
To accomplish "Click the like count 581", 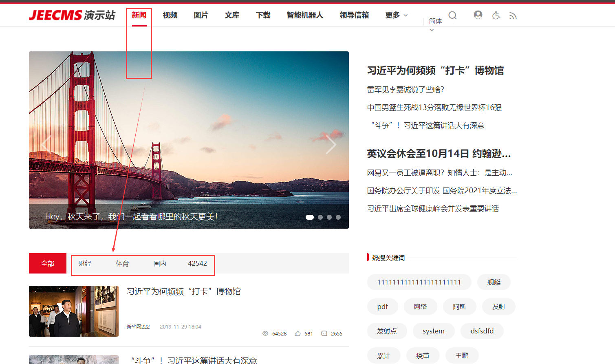I will (309, 333).
